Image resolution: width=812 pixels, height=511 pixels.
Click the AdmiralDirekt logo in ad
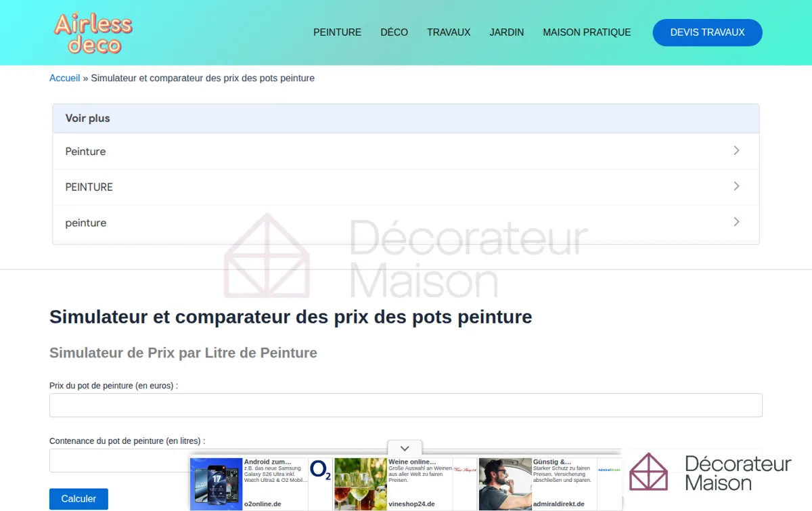pos(609,469)
